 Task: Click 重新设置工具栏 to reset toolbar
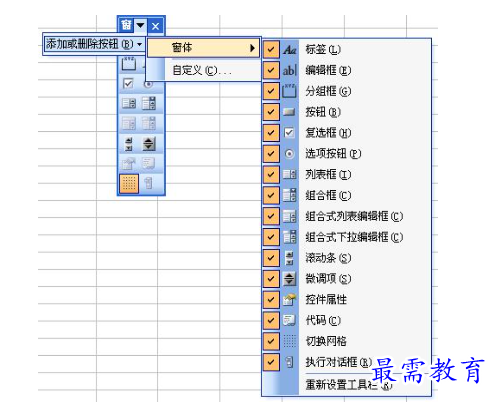tap(346, 385)
